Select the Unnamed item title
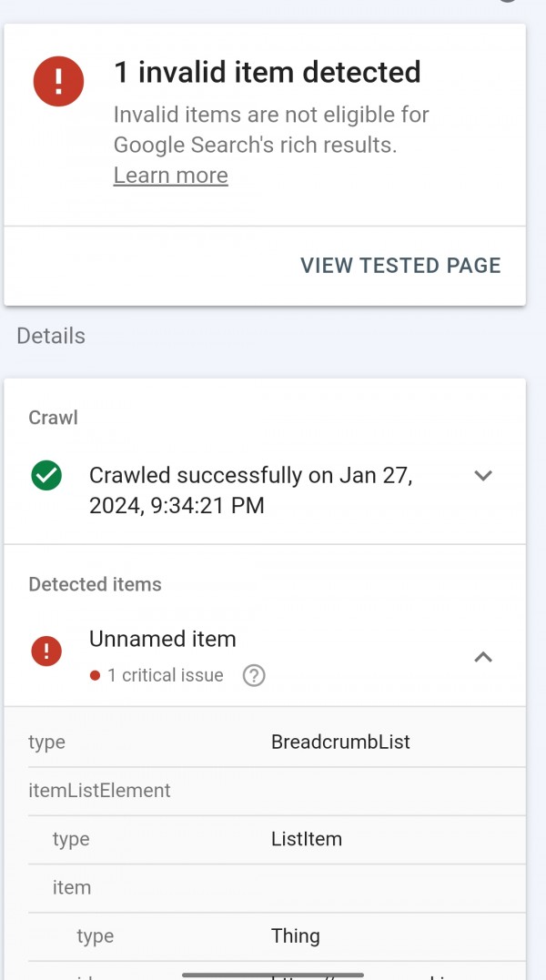This screenshot has width=546, height=980. pos(162,639)
